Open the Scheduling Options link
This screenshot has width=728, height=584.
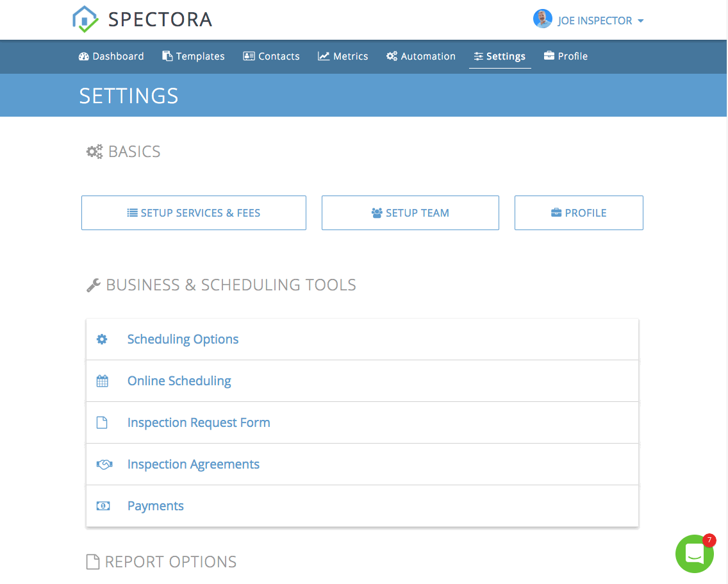183,339
